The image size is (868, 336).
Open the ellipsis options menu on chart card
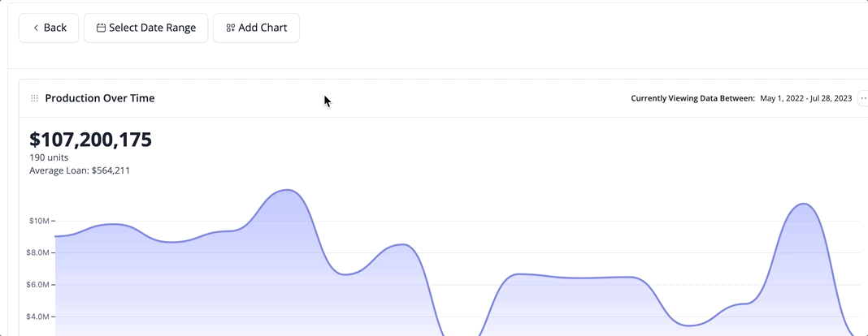(x=863, y=98)
